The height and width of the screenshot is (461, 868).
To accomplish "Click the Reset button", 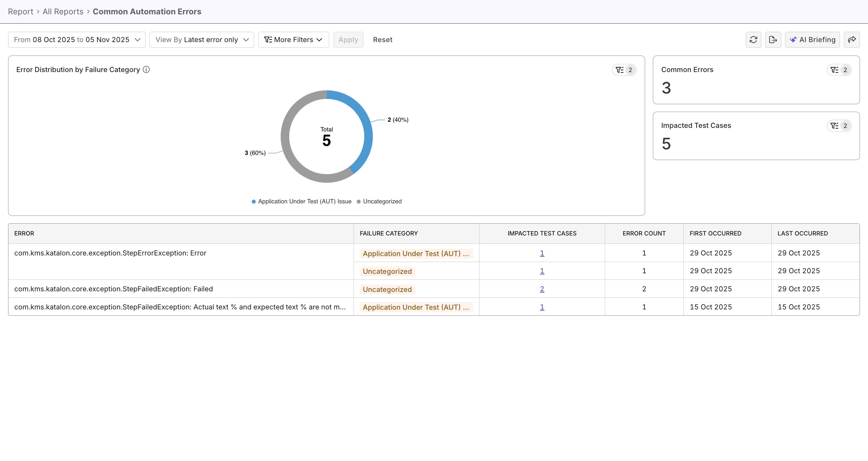I will click(x=383, y=39).
